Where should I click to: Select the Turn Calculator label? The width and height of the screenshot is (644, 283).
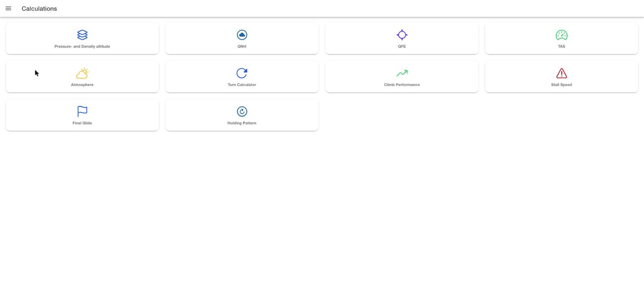click(242, 85)
